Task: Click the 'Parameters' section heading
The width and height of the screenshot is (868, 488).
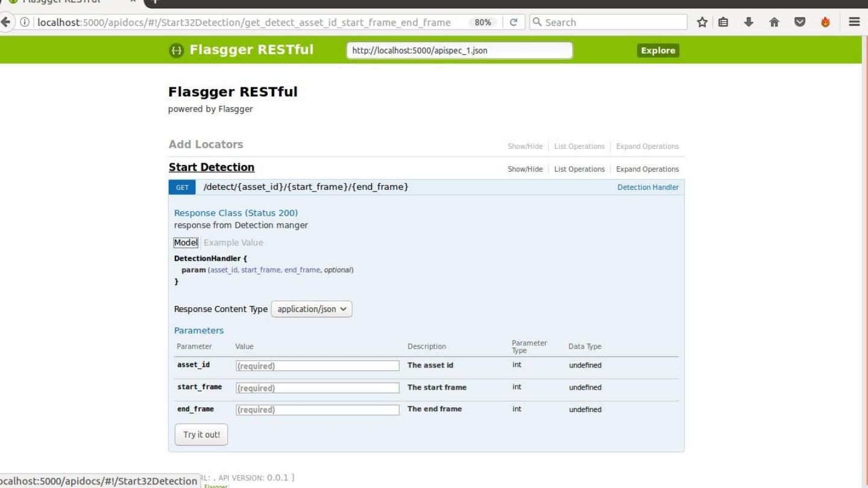Action: [199, 331]
